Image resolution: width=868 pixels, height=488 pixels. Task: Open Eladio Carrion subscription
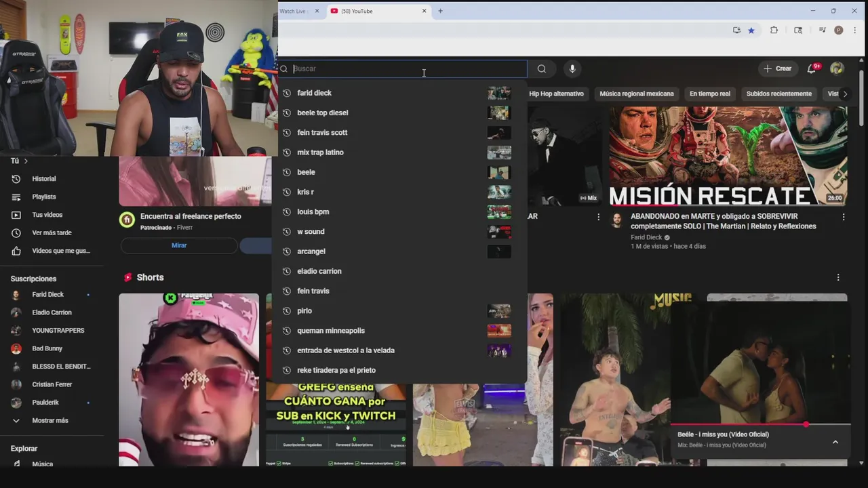52,312
